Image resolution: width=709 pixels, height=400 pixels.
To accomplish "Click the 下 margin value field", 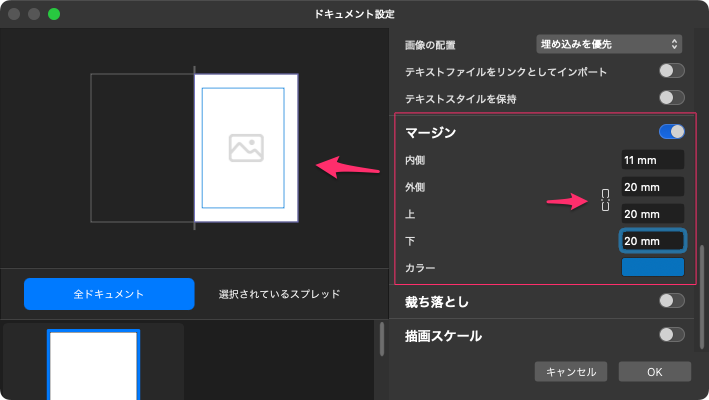I will point(652,241).
